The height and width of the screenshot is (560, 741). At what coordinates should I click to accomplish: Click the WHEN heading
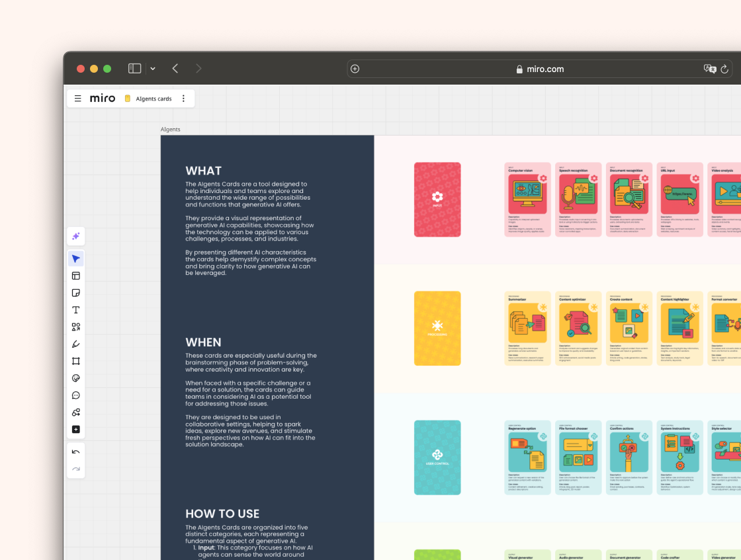(x=203, y=342)
